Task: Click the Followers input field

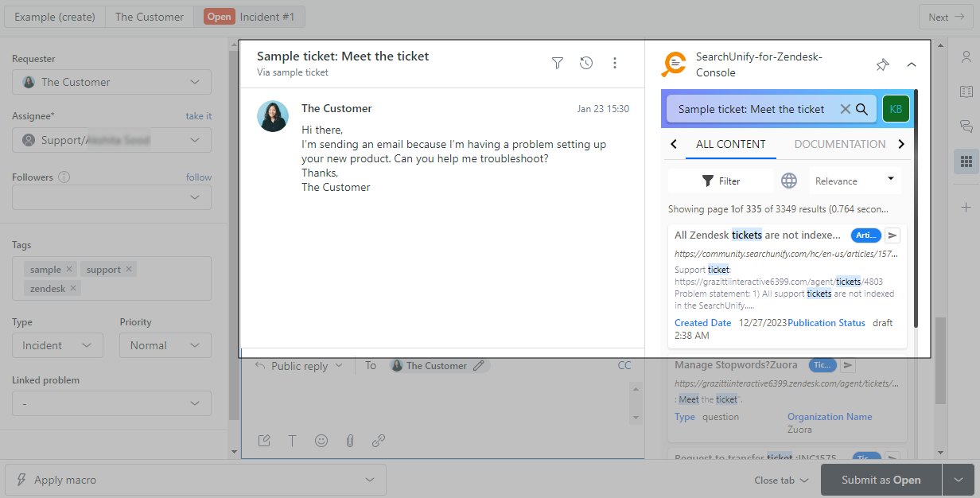Action: (111, 198)
